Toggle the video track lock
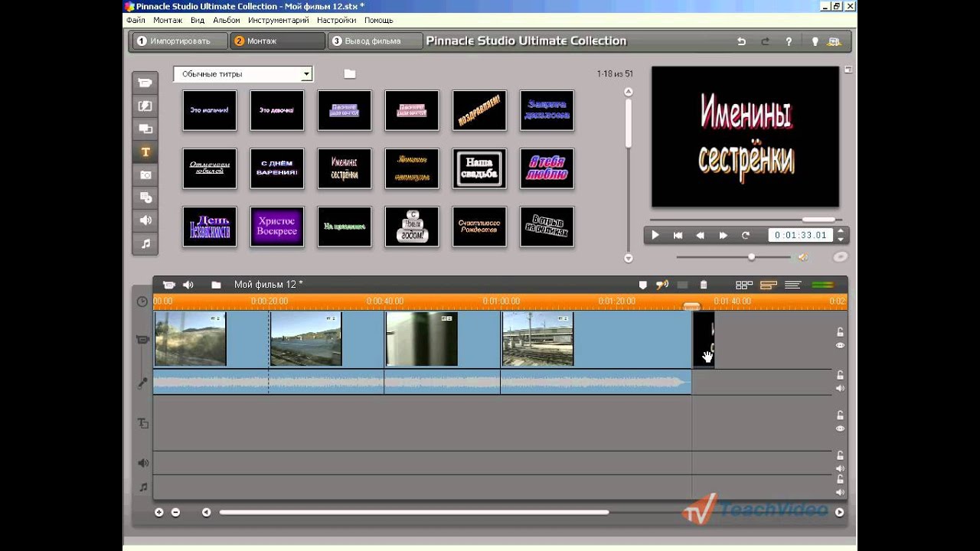980x551 pixels. (x=840, y=331)
